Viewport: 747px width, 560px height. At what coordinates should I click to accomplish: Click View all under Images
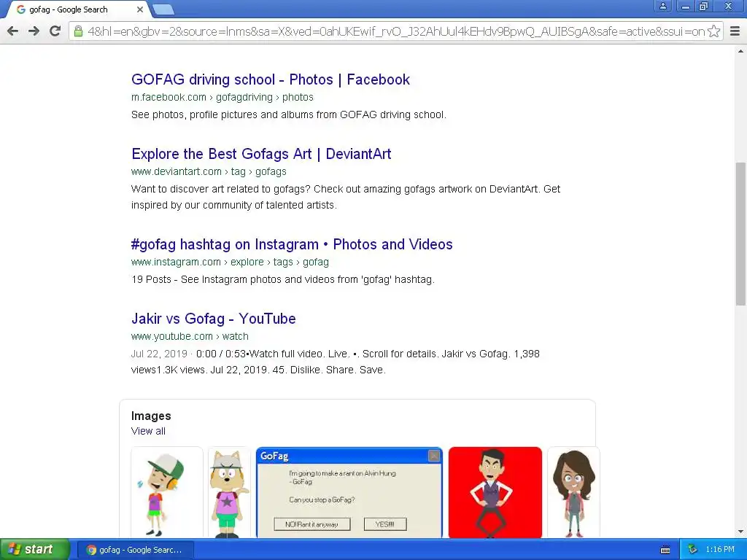click(x=148, y=431)
